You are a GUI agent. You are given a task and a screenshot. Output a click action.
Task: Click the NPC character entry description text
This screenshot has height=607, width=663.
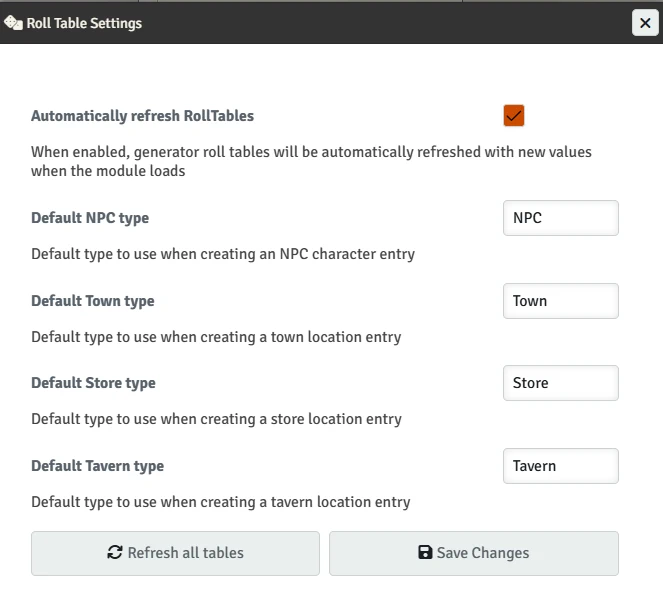(223, 254)
